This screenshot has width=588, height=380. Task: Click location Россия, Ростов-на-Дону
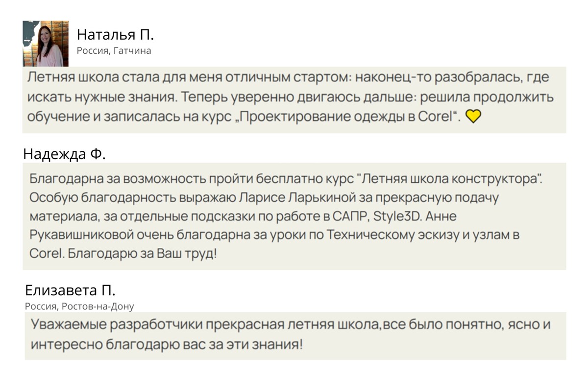(79, 307)
